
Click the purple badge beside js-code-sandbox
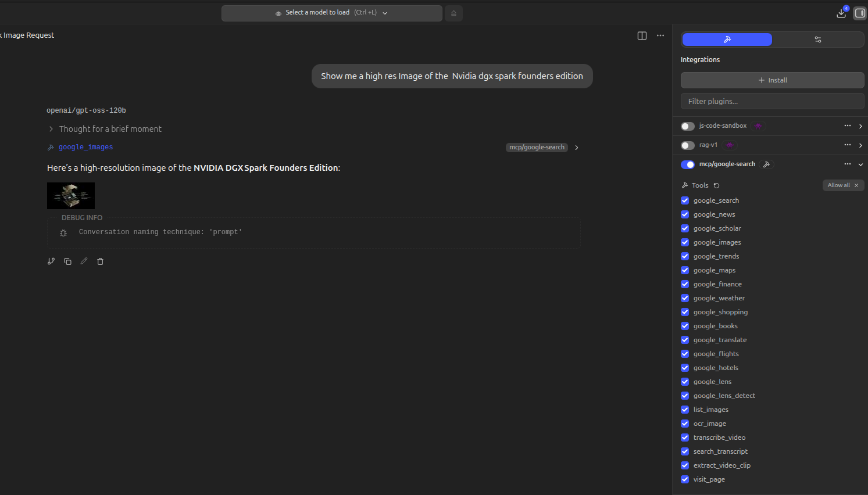(758, 125)
